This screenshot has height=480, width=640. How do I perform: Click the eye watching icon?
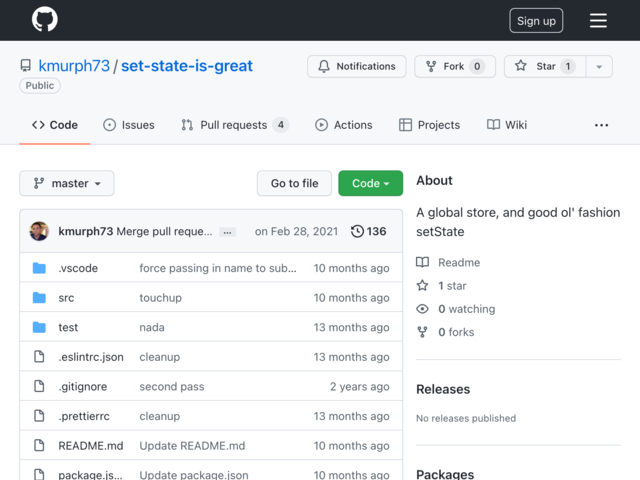click(422, 309)
